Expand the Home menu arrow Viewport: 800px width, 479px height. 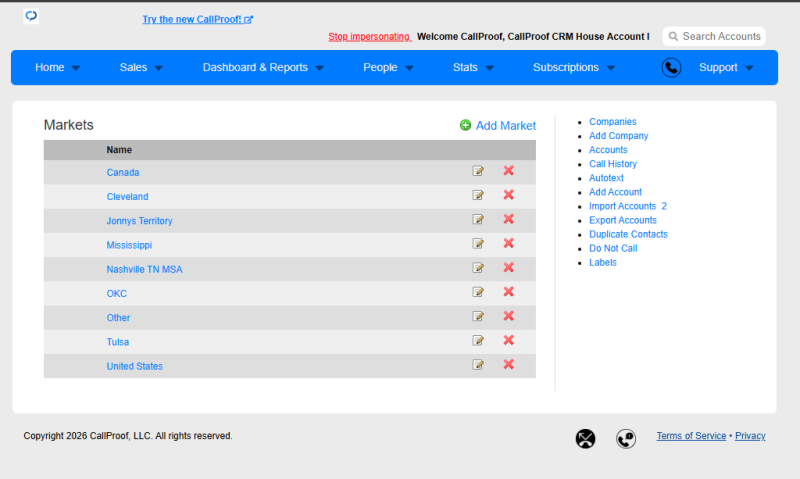click(x=76, y=68)
